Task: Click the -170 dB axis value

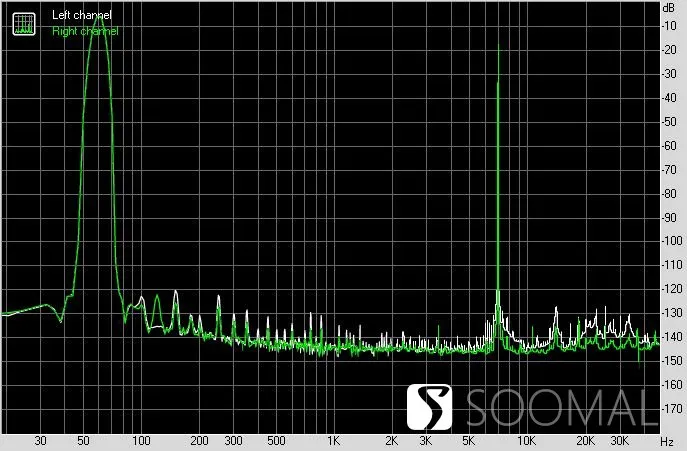Action: click(x=672, y=408)
